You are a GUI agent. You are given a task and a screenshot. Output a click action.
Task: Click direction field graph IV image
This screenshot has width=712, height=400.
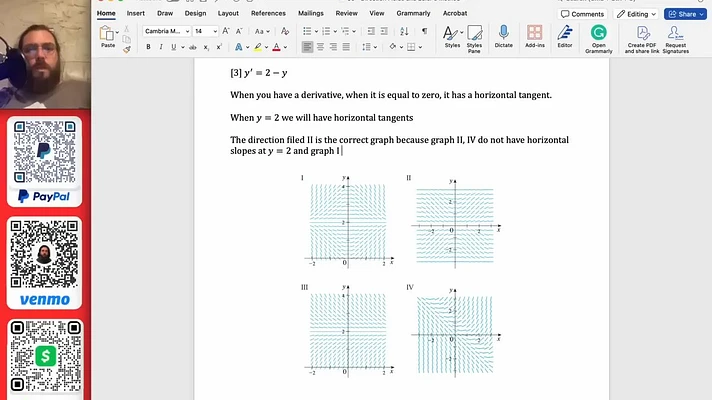(x=454, y=331)
